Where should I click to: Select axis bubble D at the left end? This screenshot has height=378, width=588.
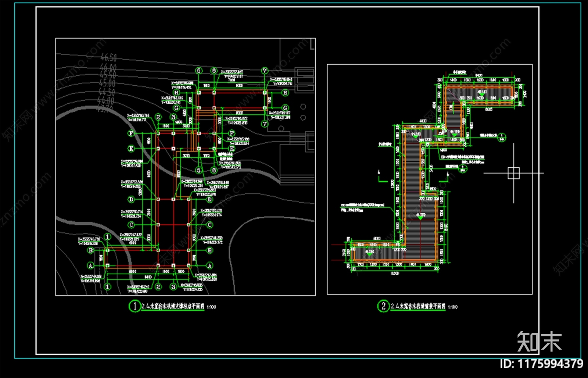pos(131,199)
